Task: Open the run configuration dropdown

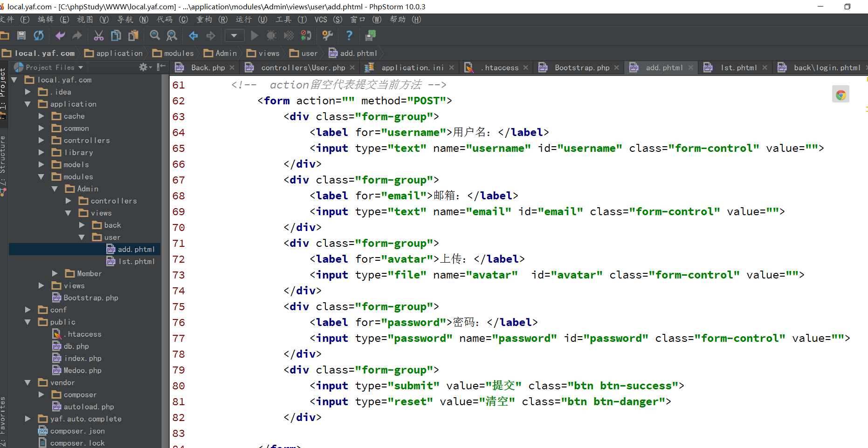Action: pyautogui.click(x=234, y=35)
